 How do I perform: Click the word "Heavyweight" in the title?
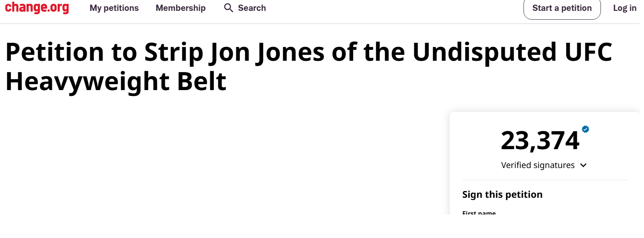click(87, 81)
